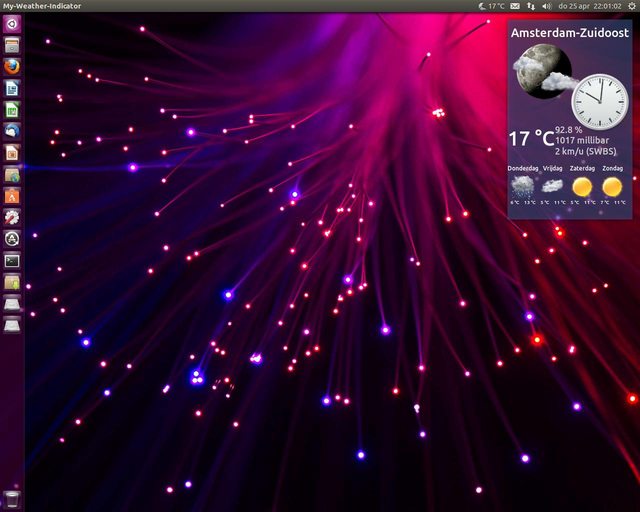Image resolution: width=640 pixels, height=512 pixels.
Task: Click the Zondag sunny forecast icon
Action: pos(612,187)
